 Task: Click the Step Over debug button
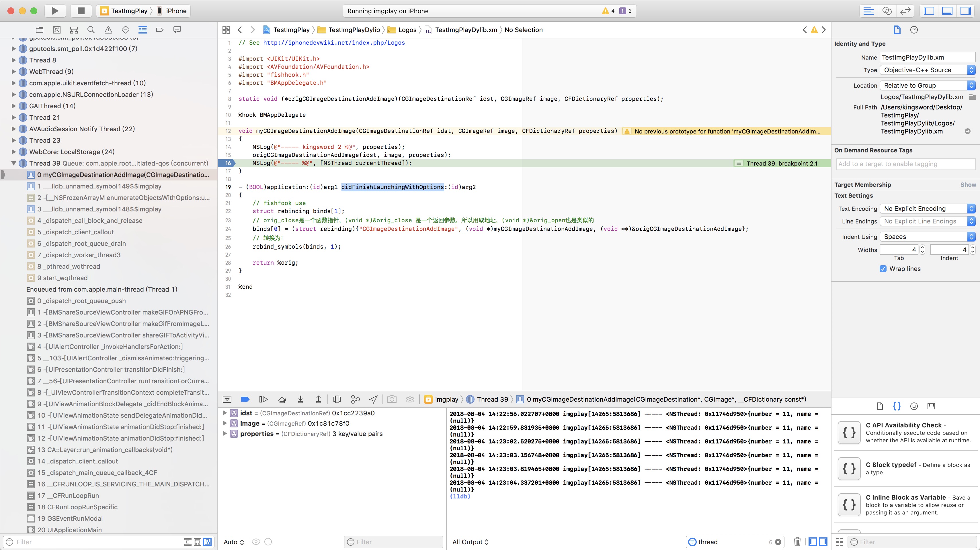[282, 399]
